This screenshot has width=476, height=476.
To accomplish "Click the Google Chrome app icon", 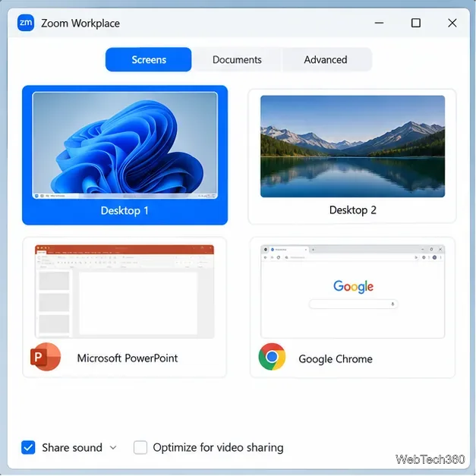I will 272,357.
